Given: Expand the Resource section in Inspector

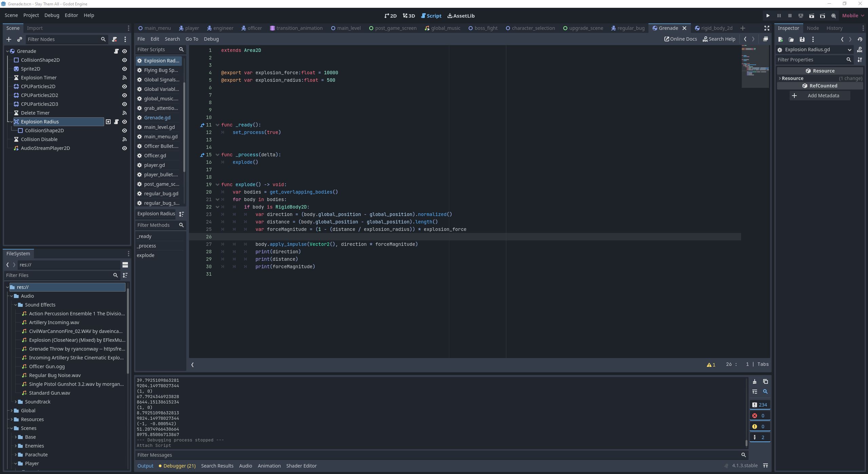Looking at the screenshot, I should (780, 78).
